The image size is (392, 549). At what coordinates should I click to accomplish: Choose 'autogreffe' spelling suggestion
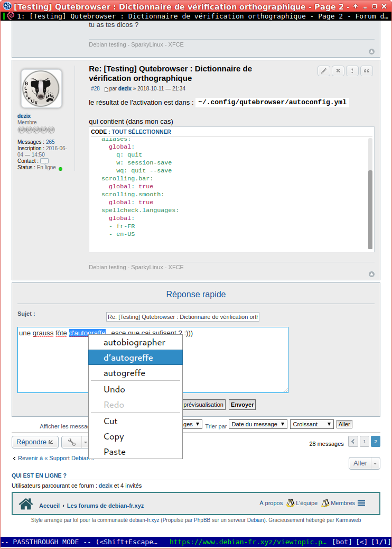click(135, 373)
